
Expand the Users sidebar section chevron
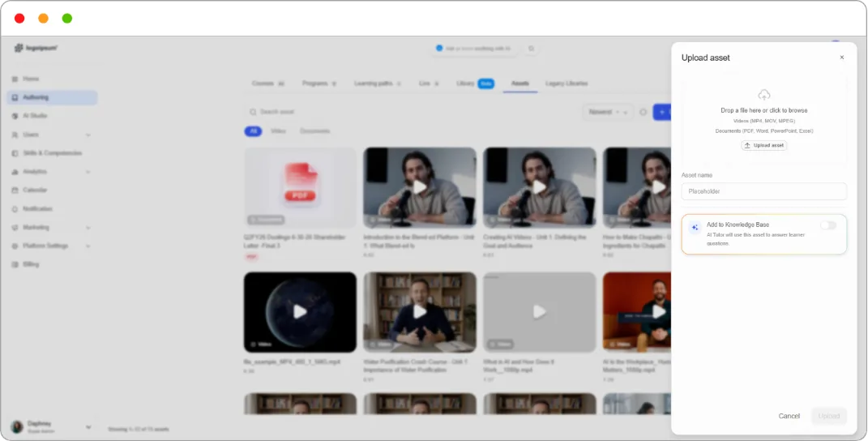pos(88,135)
